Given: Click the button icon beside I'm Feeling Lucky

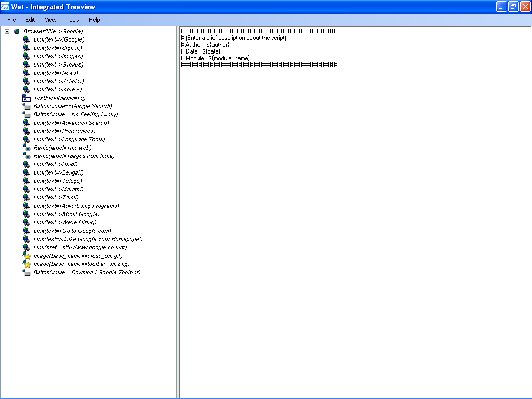Looking at the screenshot, I should (26, 115).
